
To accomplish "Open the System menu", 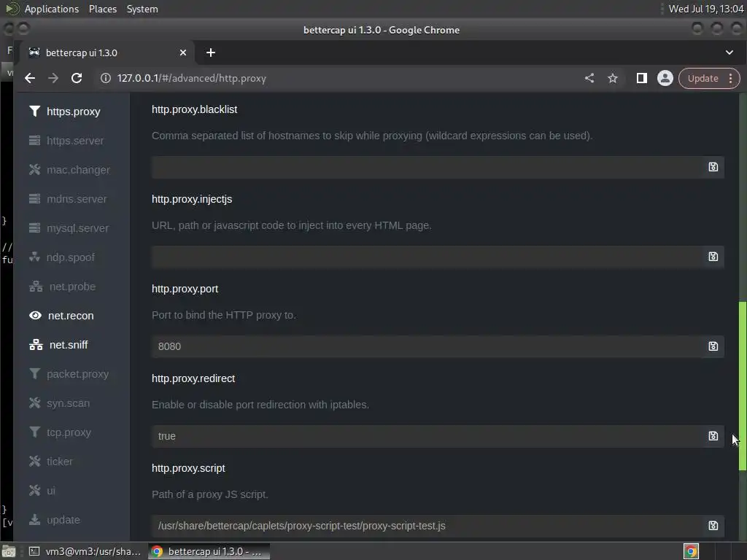I will (x=142, y=9).
